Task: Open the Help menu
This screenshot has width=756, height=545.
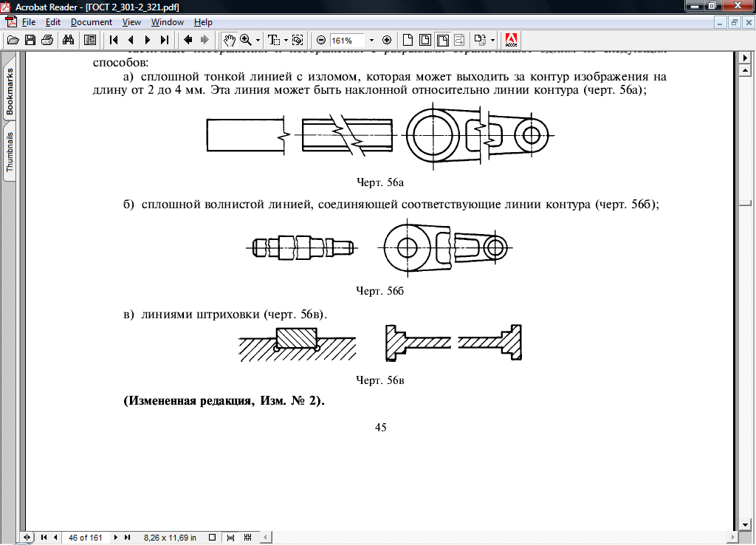Action: coord(203,22)
